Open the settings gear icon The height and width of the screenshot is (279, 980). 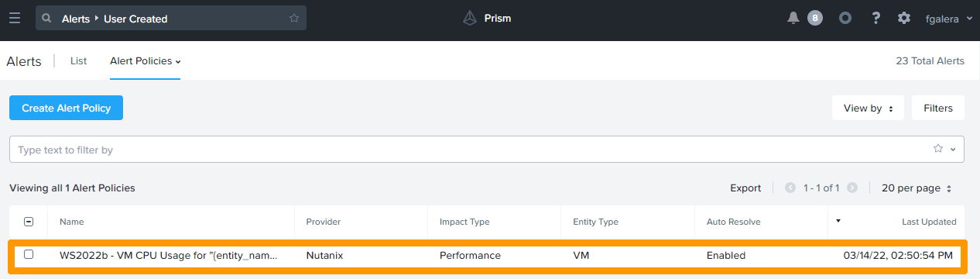(x=904, y=18)
